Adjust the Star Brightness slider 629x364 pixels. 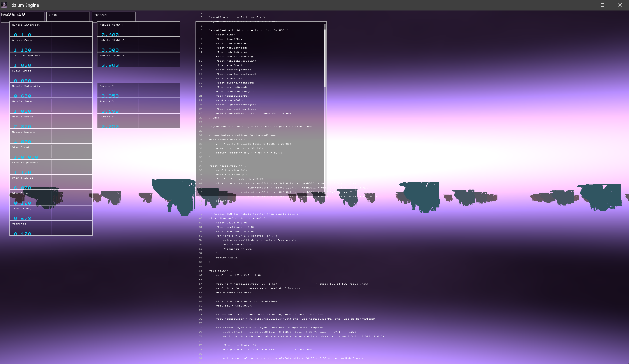tap(51, 167)
